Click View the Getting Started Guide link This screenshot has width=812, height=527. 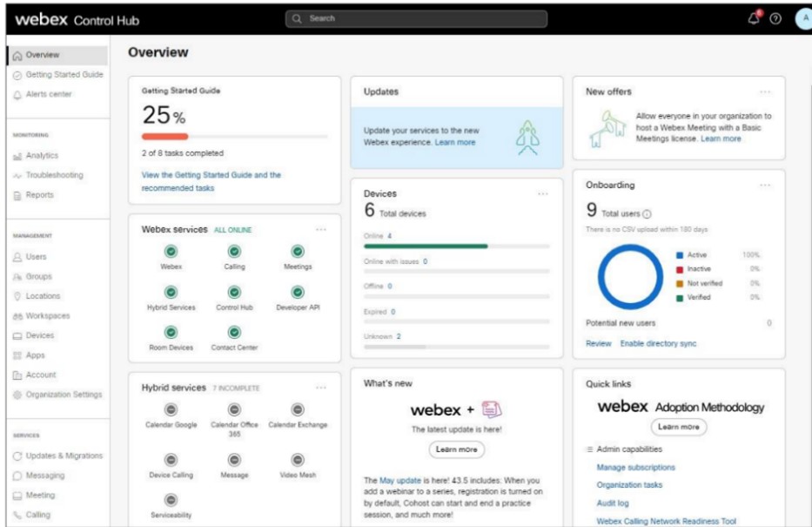(211, 181)
